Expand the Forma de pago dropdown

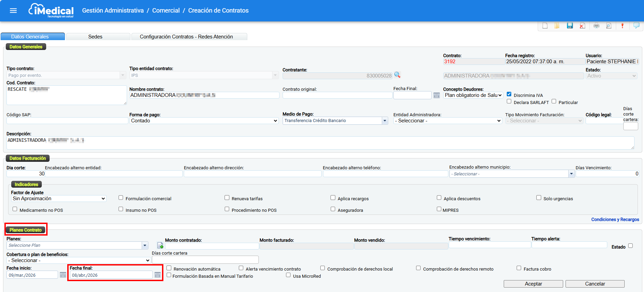coord(204,121)
